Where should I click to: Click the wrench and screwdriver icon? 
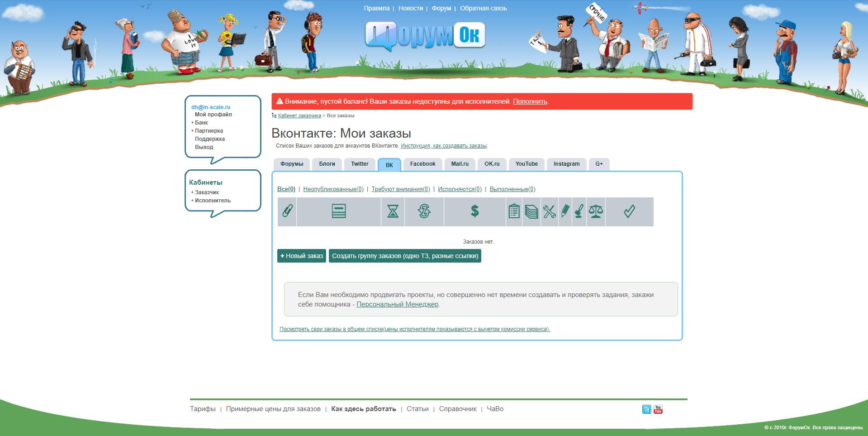[550, 211]
